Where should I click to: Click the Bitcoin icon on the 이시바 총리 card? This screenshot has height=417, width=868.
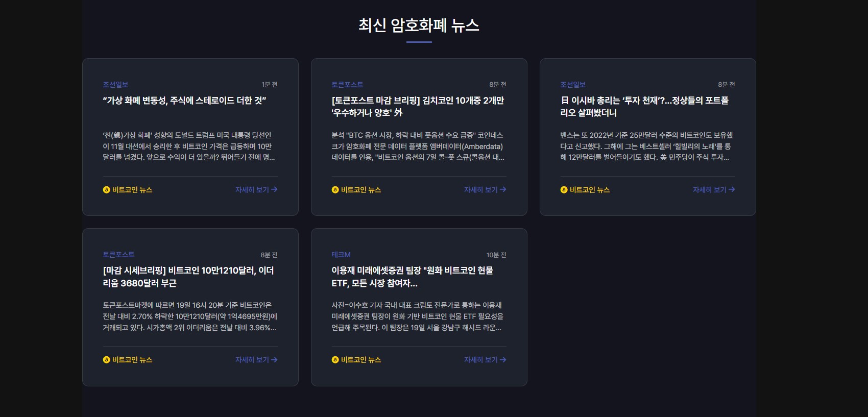tap(563, 190)
